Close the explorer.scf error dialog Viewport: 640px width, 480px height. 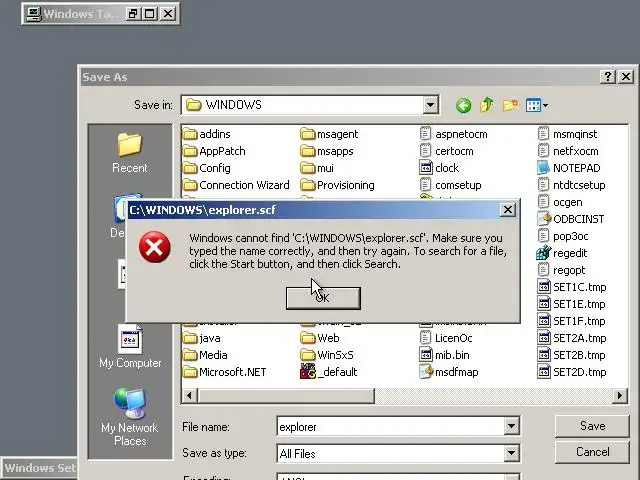pyautogui.click(x=507, y=210)
